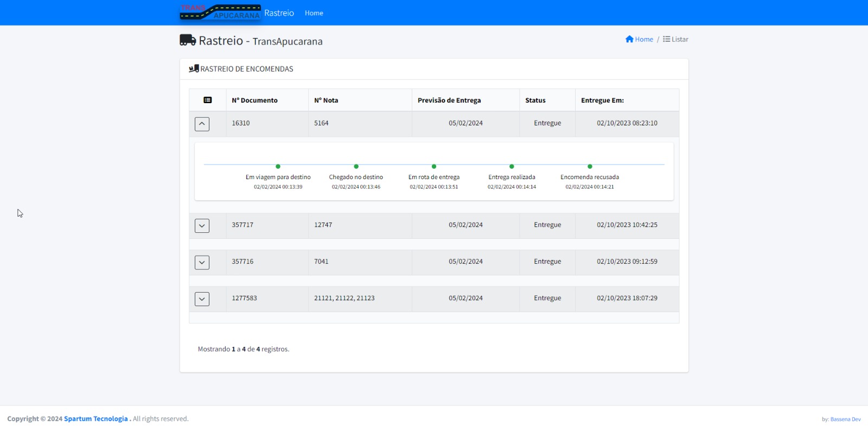Collapse the details of document 16310
868x431 pixels.
202,124
